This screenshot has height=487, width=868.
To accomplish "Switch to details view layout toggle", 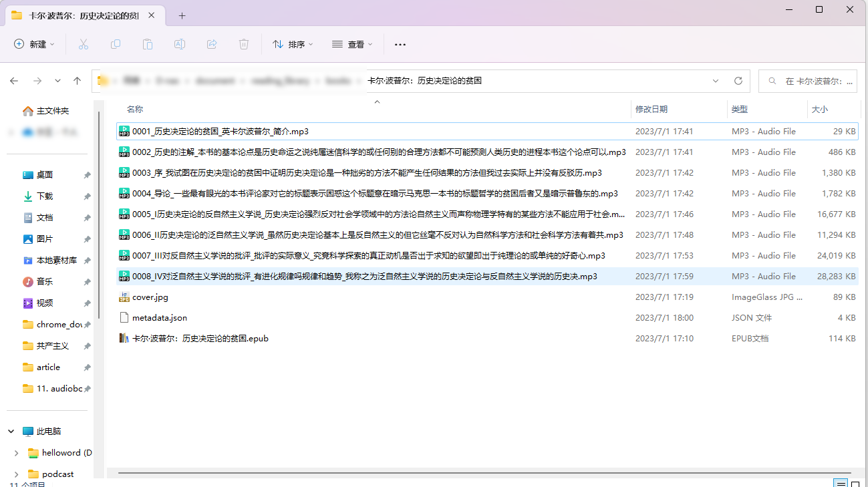I will tap(841, 483).
